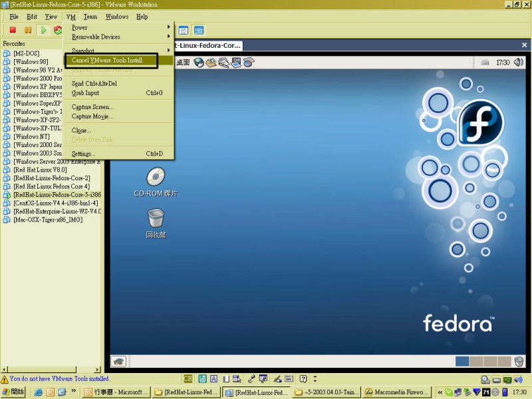Open the presentation app icon in Fedora panel

point(236,63)
